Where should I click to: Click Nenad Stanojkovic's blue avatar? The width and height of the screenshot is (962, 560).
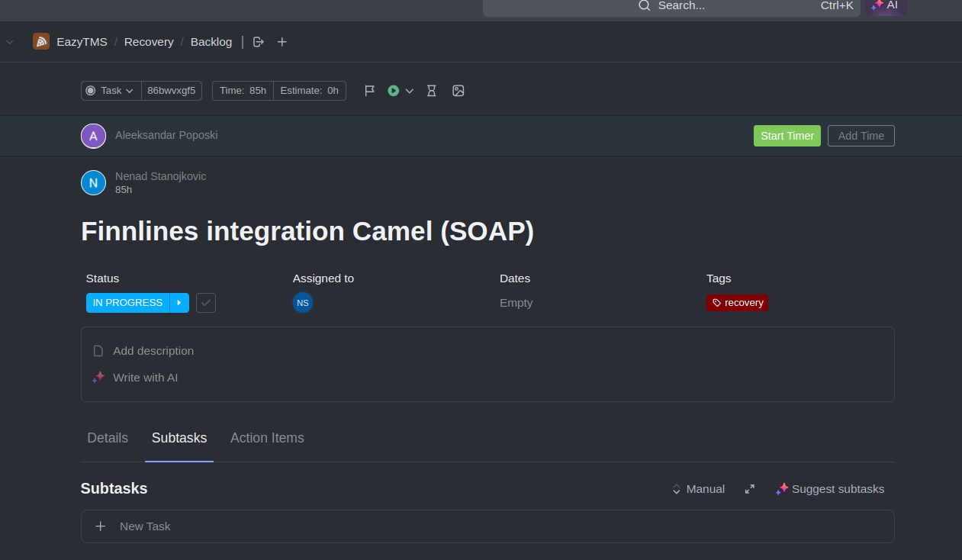point(93,182)
